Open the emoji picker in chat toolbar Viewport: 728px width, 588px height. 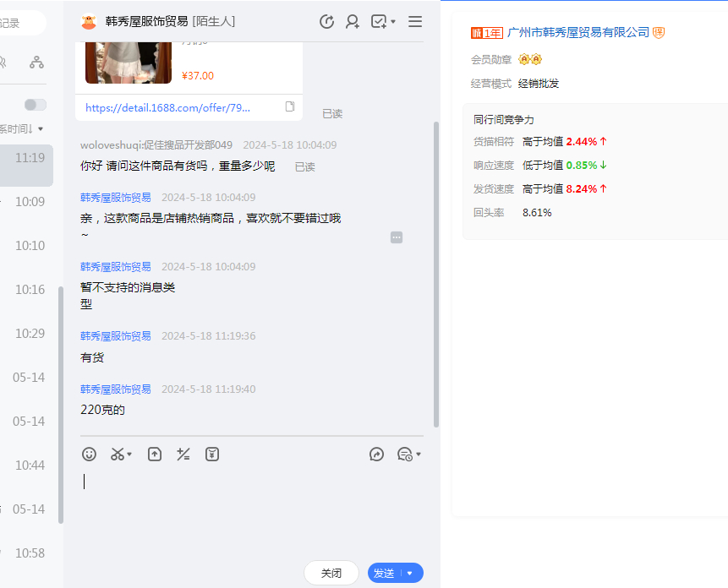pyautogui.click(x=89, y=455)
